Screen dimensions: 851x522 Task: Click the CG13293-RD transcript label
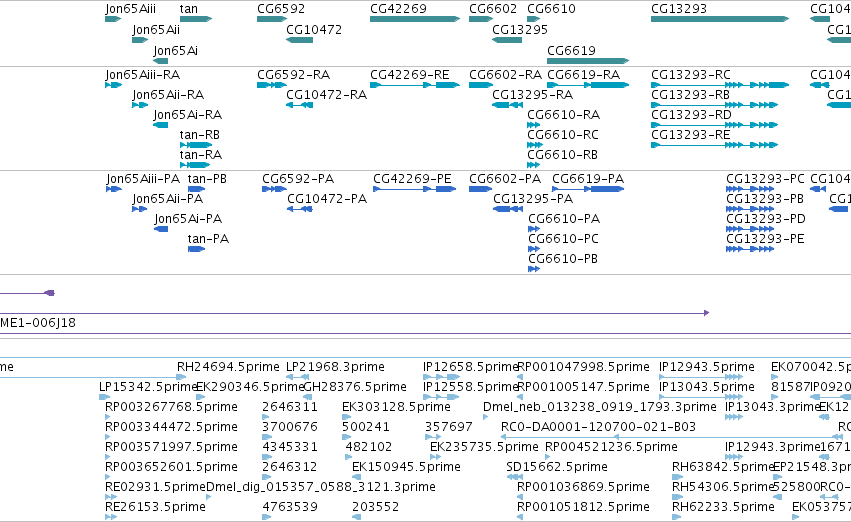click(691, 115)
